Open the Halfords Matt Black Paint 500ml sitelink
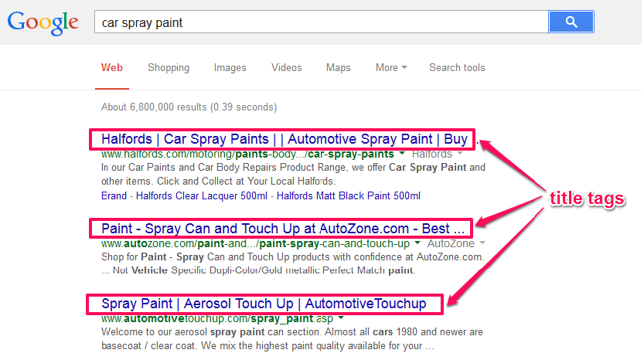The width and height of the screenshot is (644, 360). pos(348,195)
